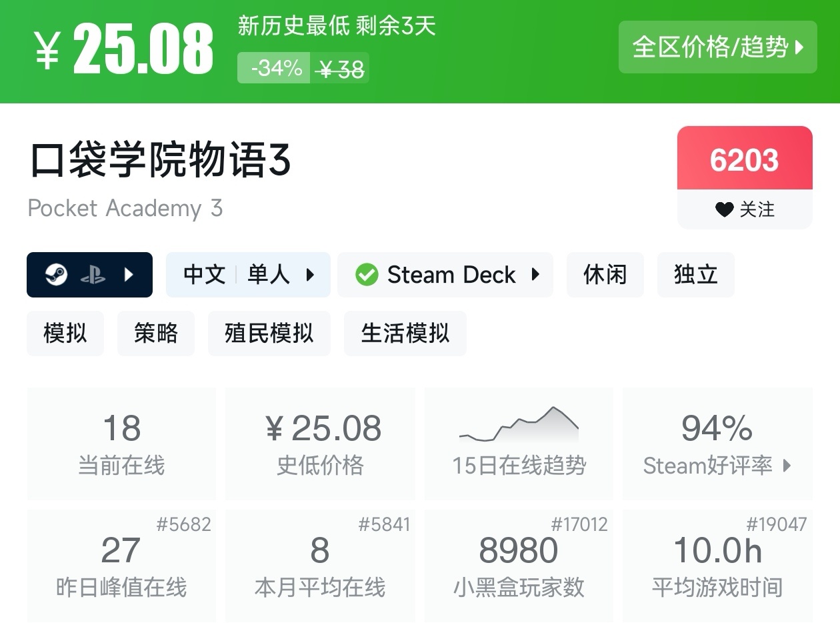Select the 休闲 tag

tap(605, 275)
